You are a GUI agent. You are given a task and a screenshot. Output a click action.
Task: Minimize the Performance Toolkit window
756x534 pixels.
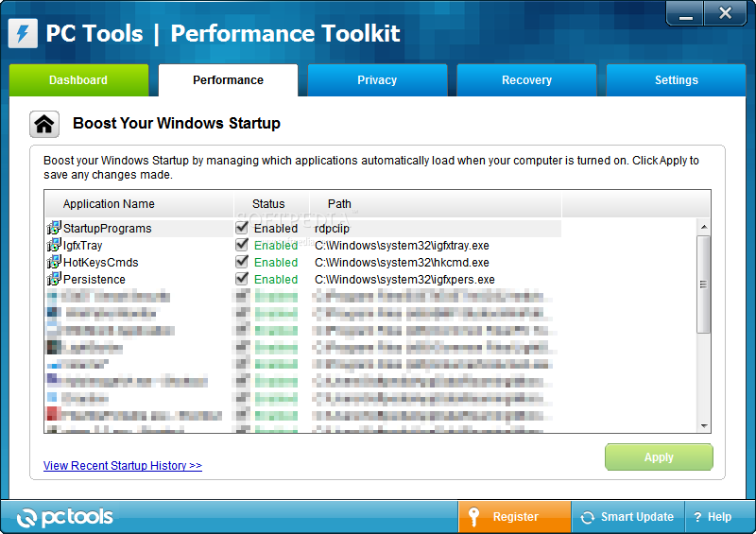click(x=685, y=13)
